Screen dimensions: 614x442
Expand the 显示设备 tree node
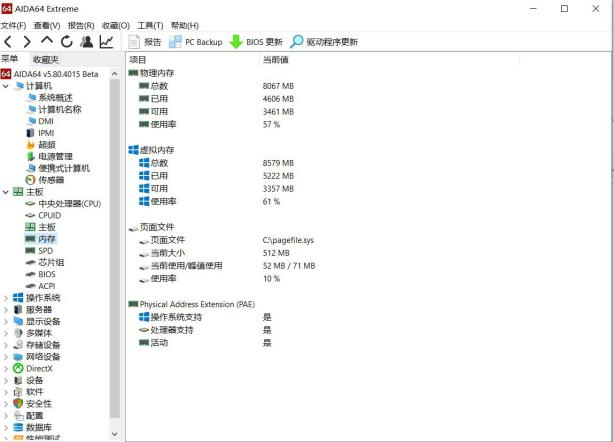(5, 321)
